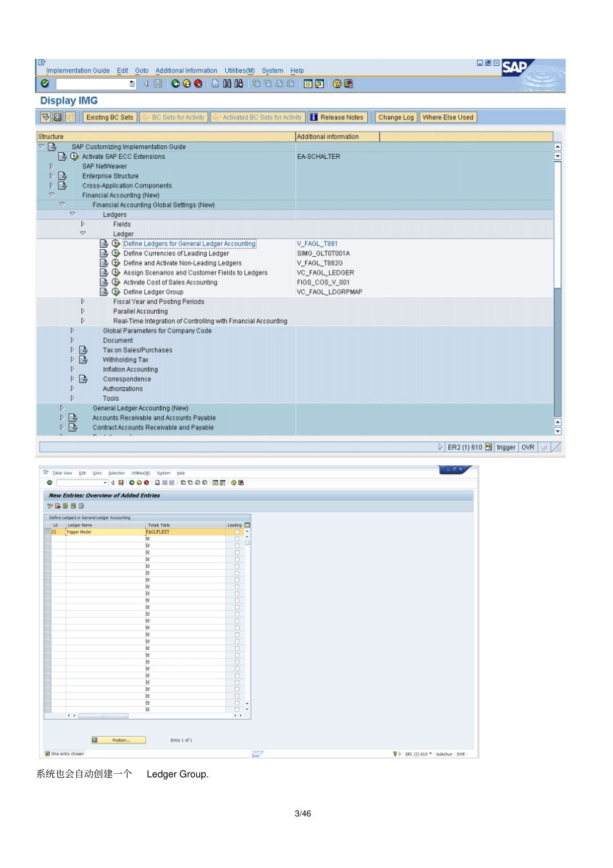Viewport: 613px width, 868px height.
Task: Open documentation icon for Define Currencies of Leading Ledger
Action: 104,254
